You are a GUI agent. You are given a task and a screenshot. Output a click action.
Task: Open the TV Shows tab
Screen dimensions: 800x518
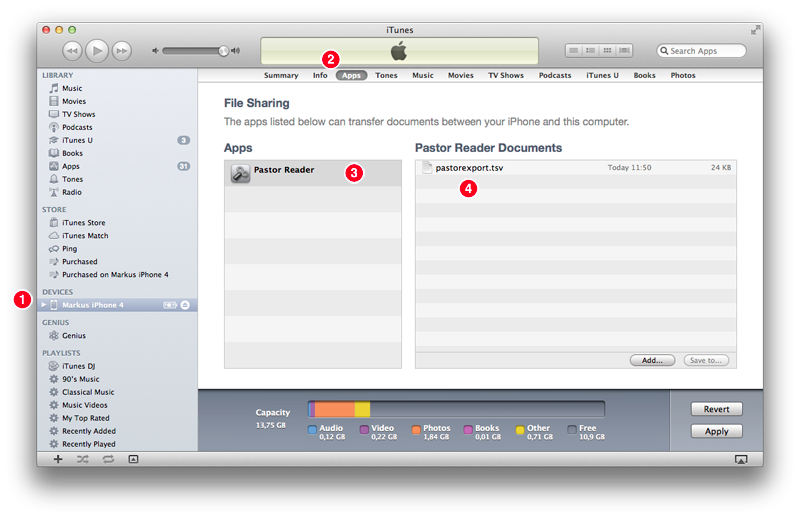pos(506,76)
